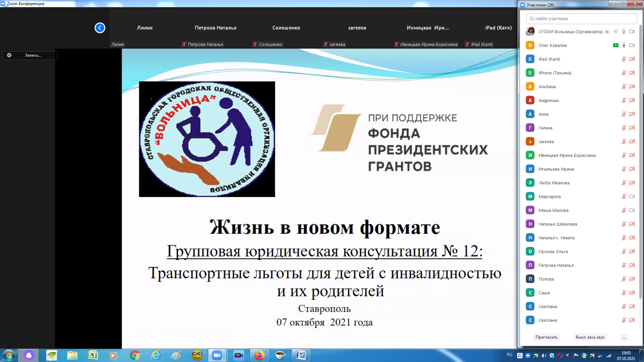Open the coffee cup app in taskbar

pos(280,355)
